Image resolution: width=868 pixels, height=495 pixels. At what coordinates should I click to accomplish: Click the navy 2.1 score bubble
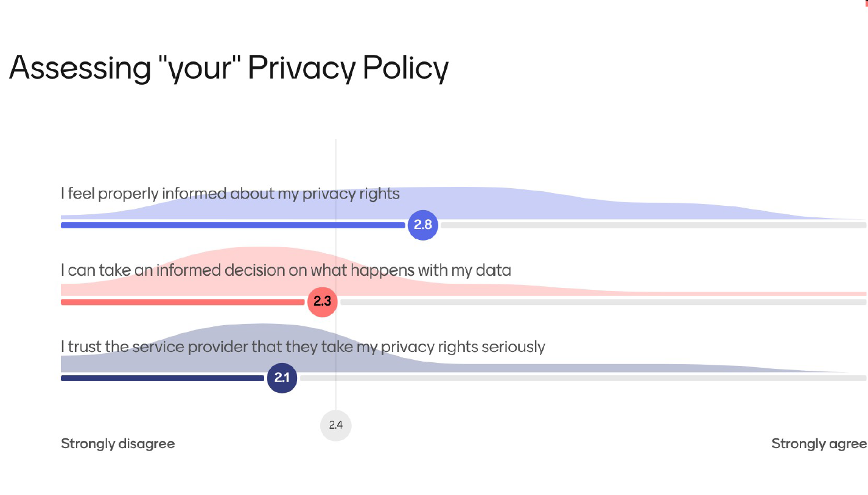282,378
